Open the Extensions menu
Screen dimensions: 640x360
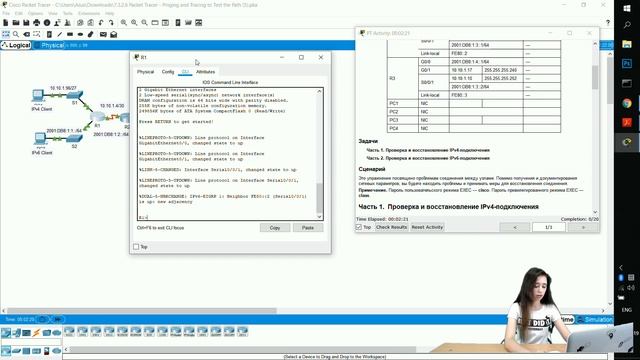pos(89,13)
